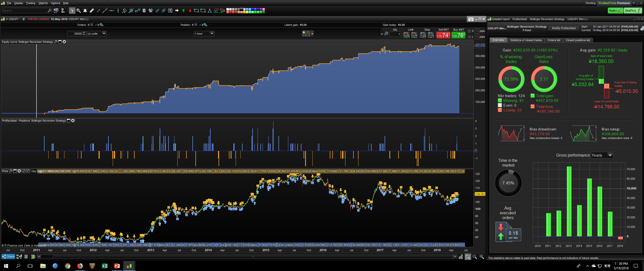
Task: Open the Price chart wrench settings
Action: (11, 171)
